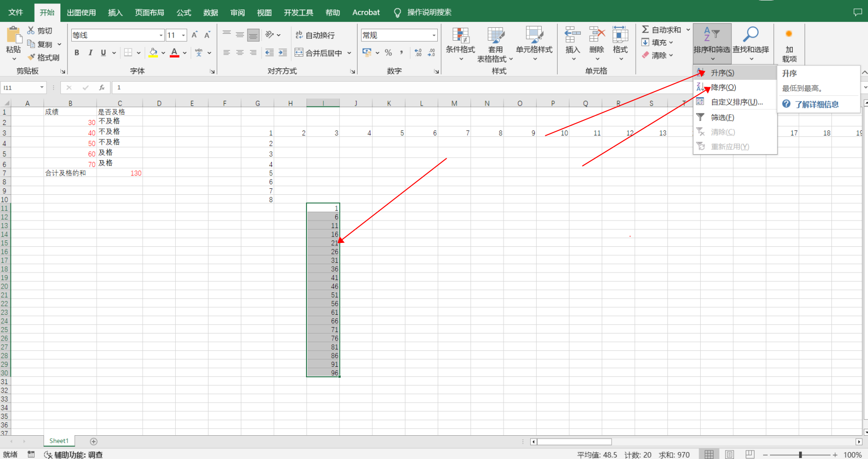
Task: Toggle bold formatting
Action: 77,53
